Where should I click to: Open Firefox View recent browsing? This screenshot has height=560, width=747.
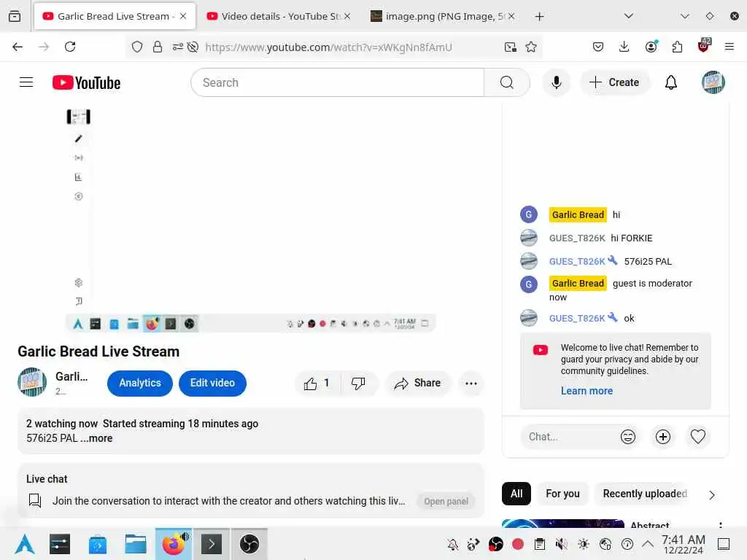(15, 16)
